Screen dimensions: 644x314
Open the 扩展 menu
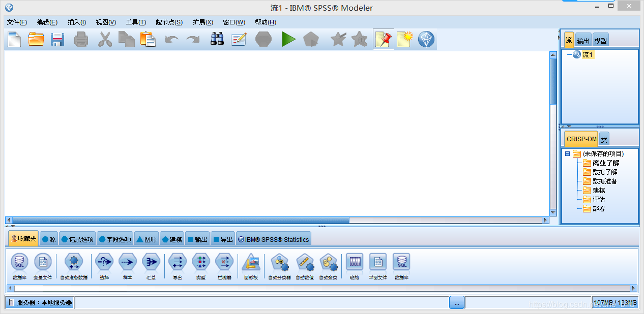(203, 22)
